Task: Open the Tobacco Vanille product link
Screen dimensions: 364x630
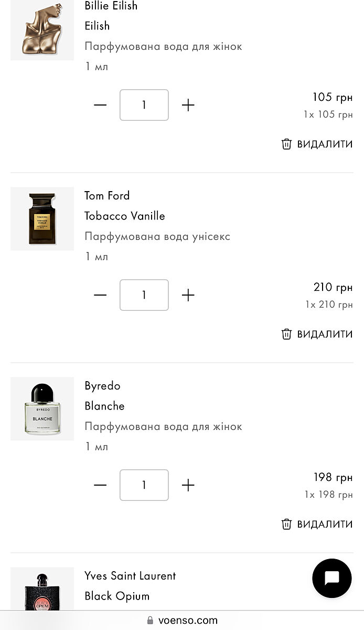Action: click(125, 216)
